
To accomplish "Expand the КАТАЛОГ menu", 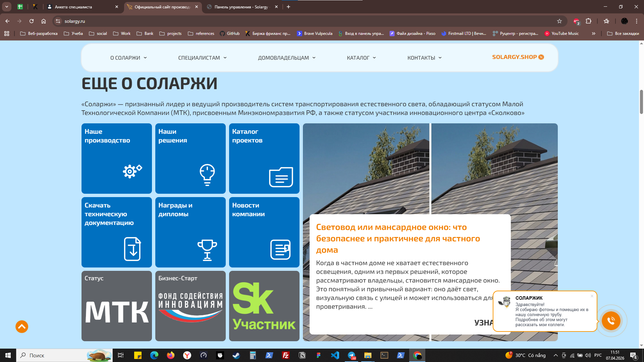I will point(361,58).
